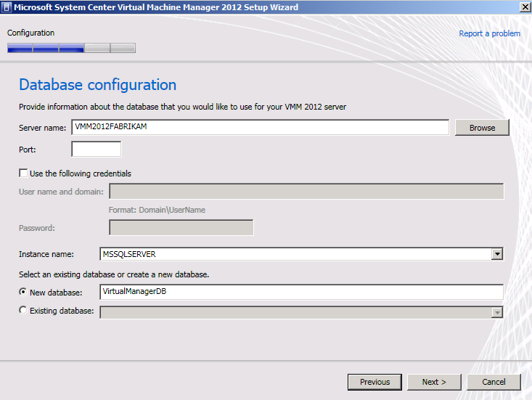Click the Server name: label
Screen dimensions: 532x400
click(42, 128)
